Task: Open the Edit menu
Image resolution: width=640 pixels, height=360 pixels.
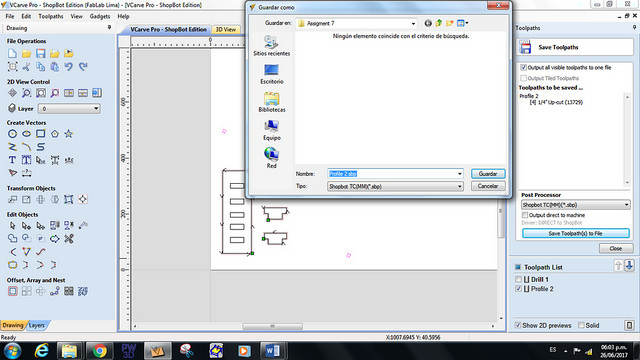Action: coord(26,16)
